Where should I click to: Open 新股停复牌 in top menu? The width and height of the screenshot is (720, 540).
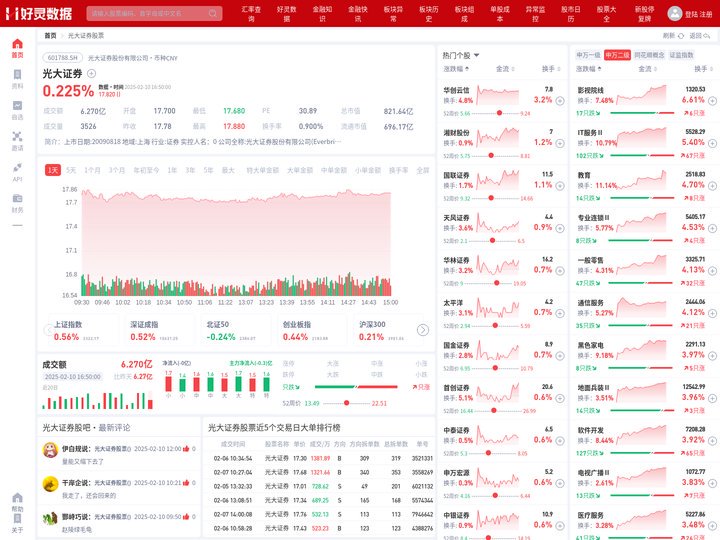click(644, 14)
